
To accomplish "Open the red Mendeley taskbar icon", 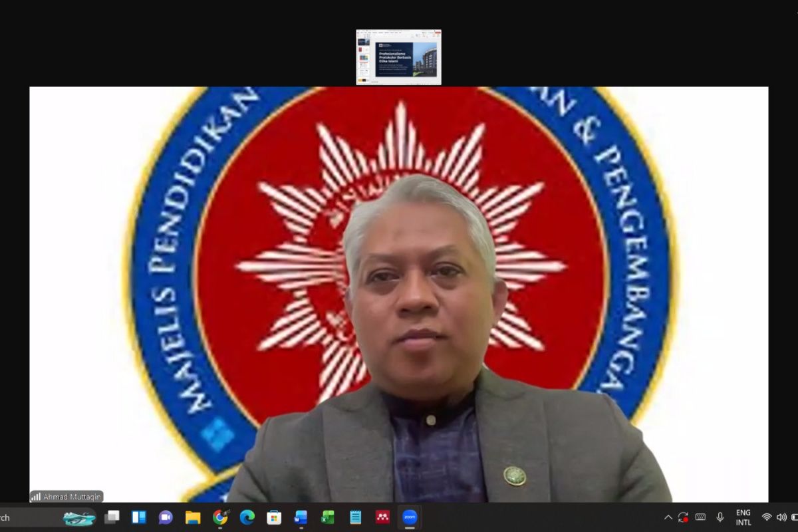I will [382, 517].
